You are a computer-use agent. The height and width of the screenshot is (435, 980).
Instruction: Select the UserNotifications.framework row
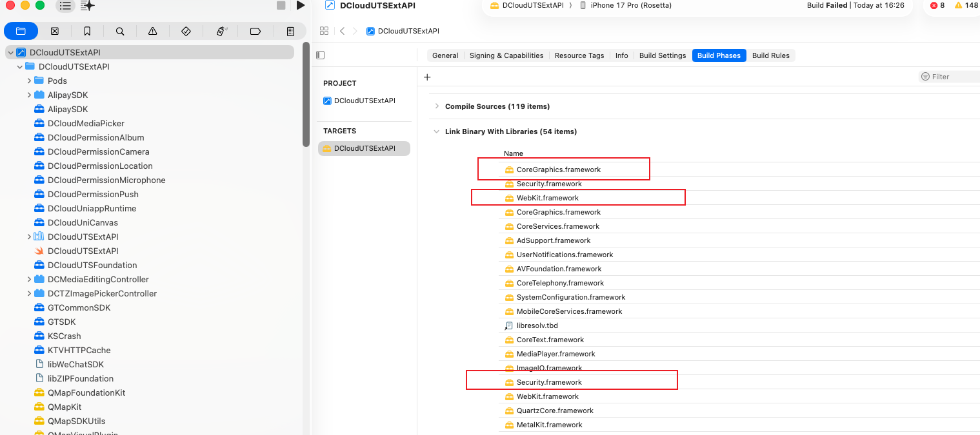(739, 255)
